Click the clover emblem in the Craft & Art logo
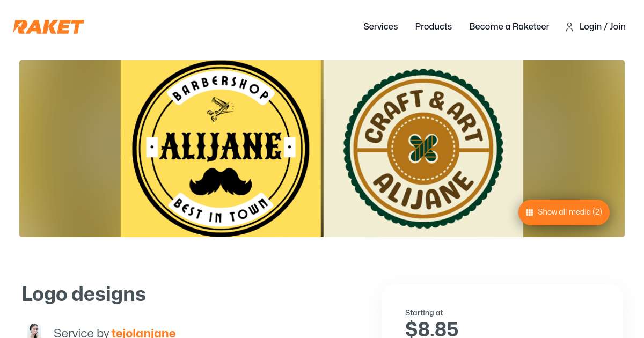Viewport: 644px width, 338px height. point(423,146)
